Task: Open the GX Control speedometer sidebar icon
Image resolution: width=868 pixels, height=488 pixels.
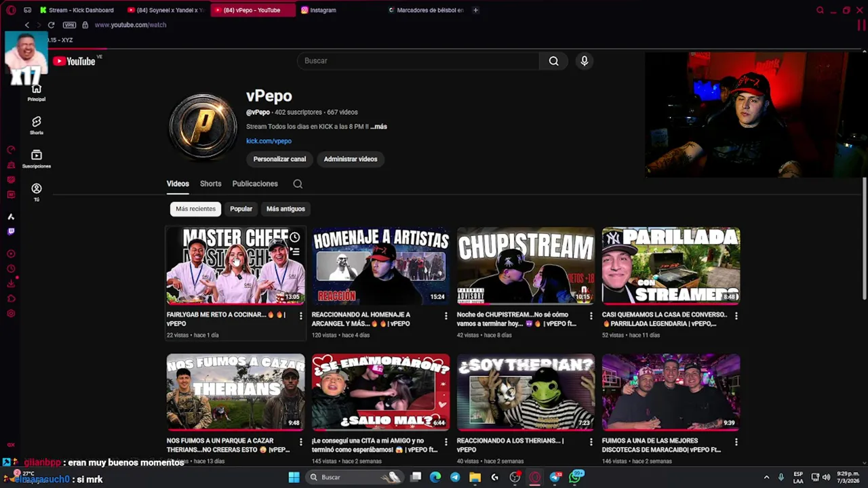Action: 11,150
